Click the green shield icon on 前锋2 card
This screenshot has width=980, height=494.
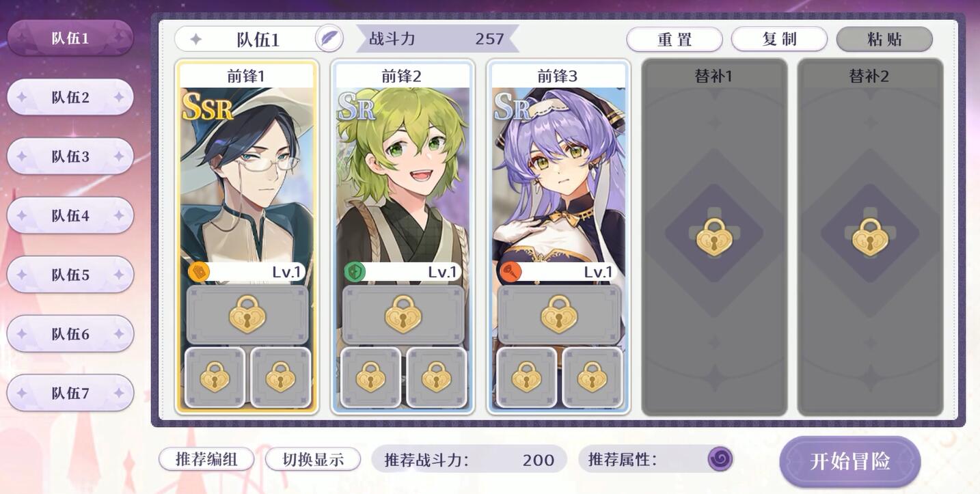click(x=355, y=272)
